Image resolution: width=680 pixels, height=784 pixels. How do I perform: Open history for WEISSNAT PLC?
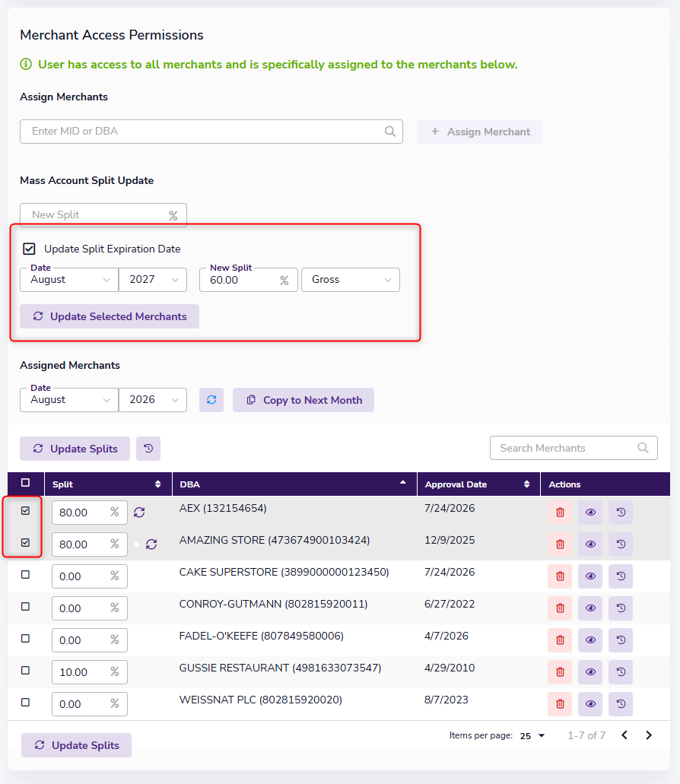pos(621,704)
